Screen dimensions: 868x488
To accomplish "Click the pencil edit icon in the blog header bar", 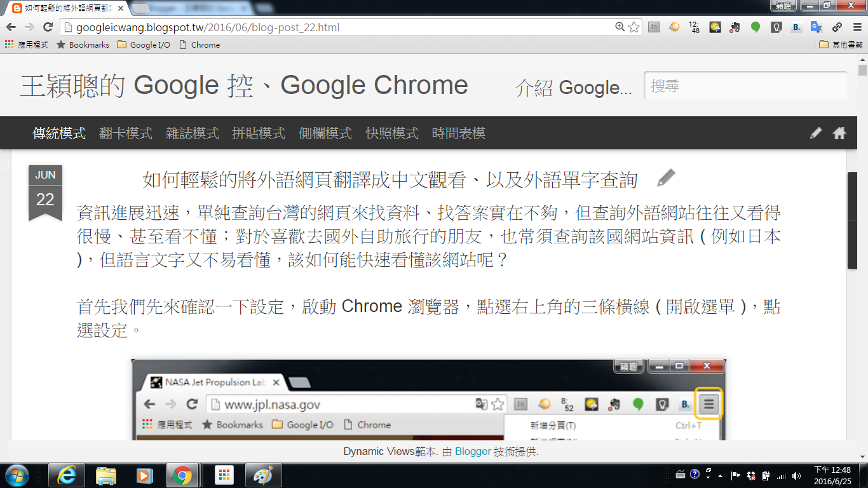I will (x=816, y=133).
